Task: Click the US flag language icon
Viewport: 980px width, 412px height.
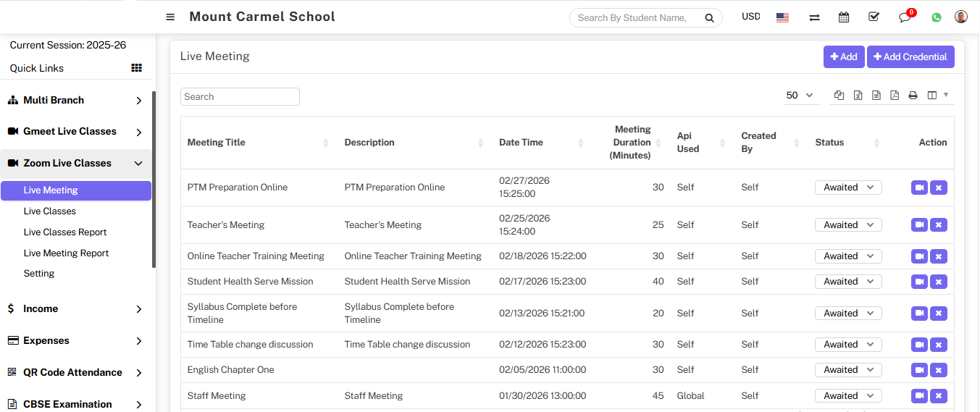Action: 782,17
